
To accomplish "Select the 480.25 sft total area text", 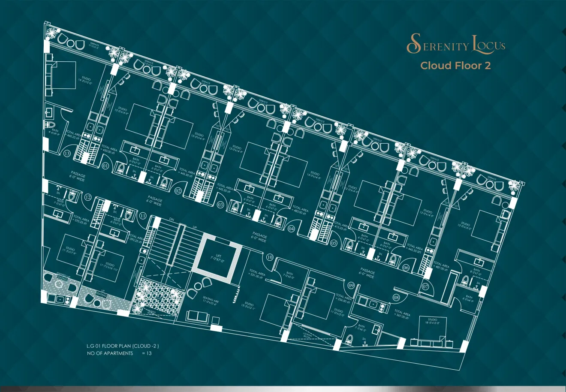I will tap(72, 135).
